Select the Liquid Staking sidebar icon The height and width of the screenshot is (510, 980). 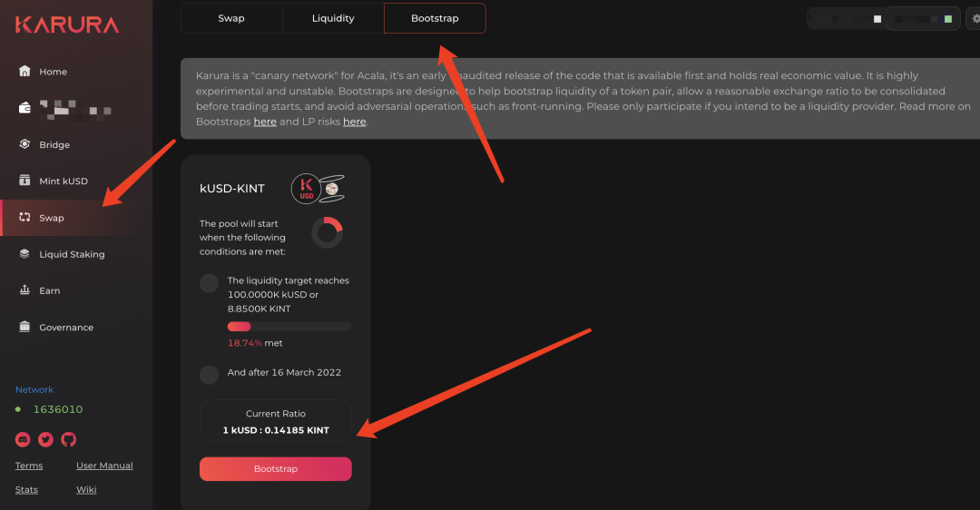(x=24, y=254)
